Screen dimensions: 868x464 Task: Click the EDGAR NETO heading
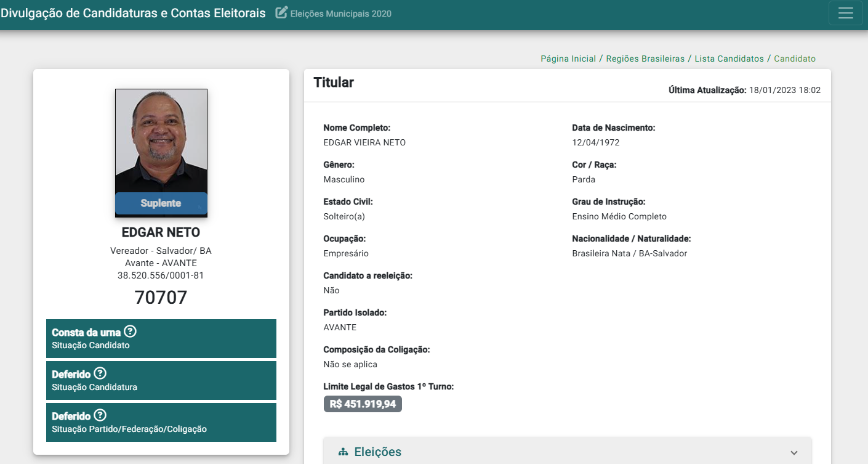161,233
